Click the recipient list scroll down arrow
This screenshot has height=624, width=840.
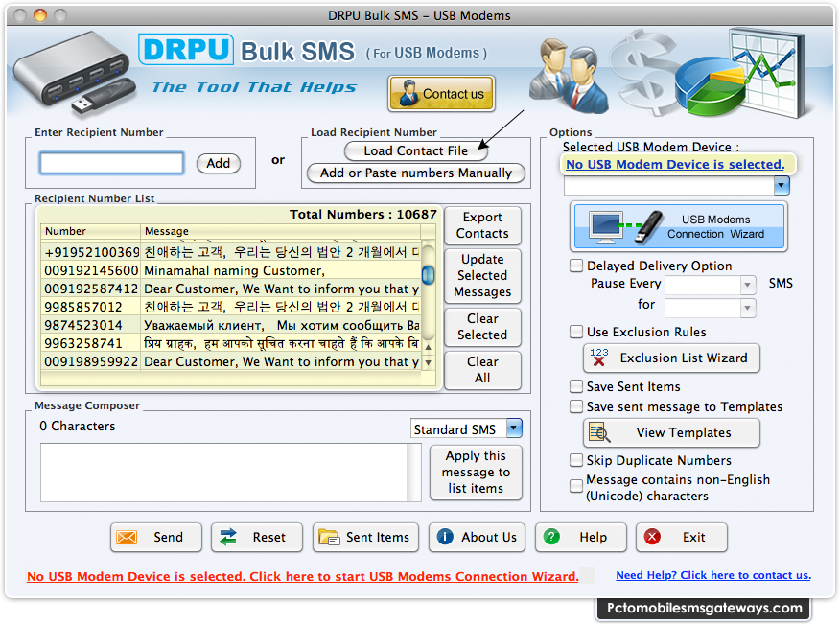428,362
